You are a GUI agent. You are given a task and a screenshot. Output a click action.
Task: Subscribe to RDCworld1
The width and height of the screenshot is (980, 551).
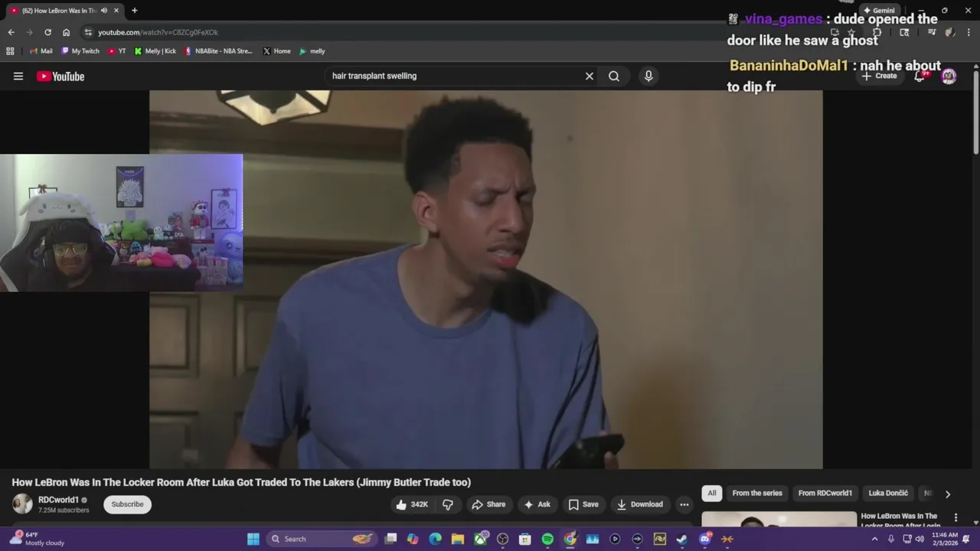(x=127, y=504)
